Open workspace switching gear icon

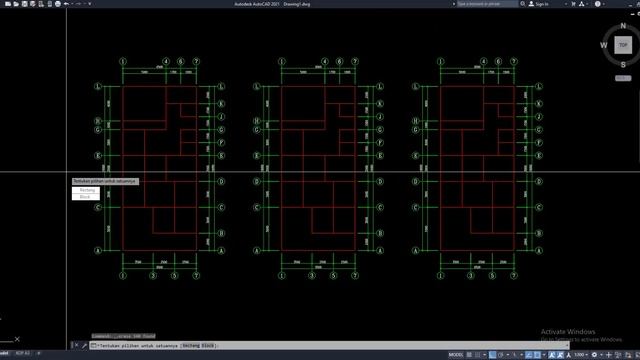[594, 355]
